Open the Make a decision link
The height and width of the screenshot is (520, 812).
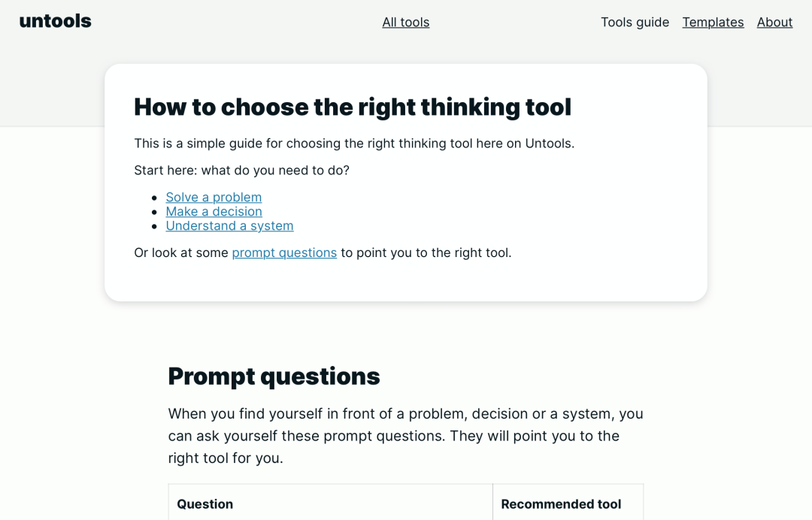coord(214,212)
